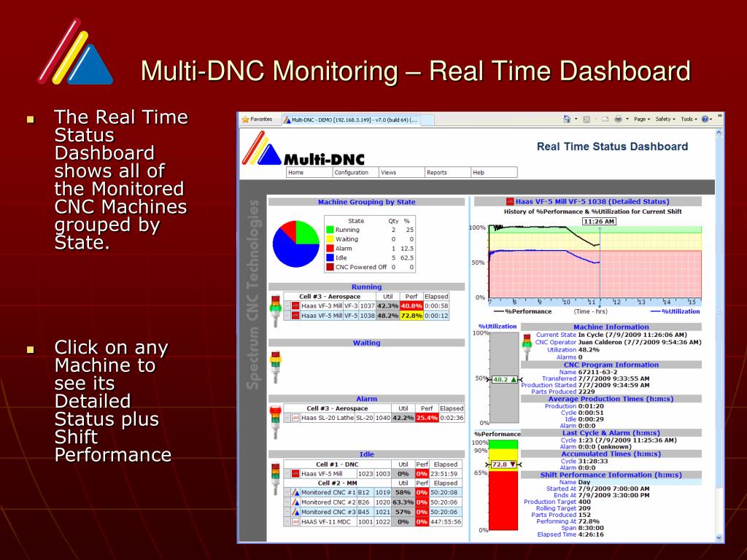
Task: Select the Multi-DNC - DEMO browser tab
Action: [x=352, y=120]
